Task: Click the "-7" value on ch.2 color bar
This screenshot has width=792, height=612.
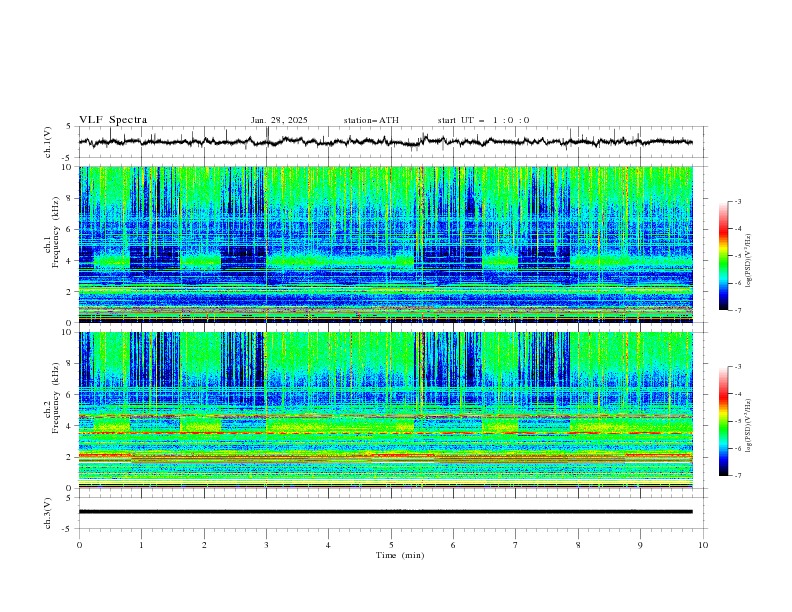Action: [737, 476]
